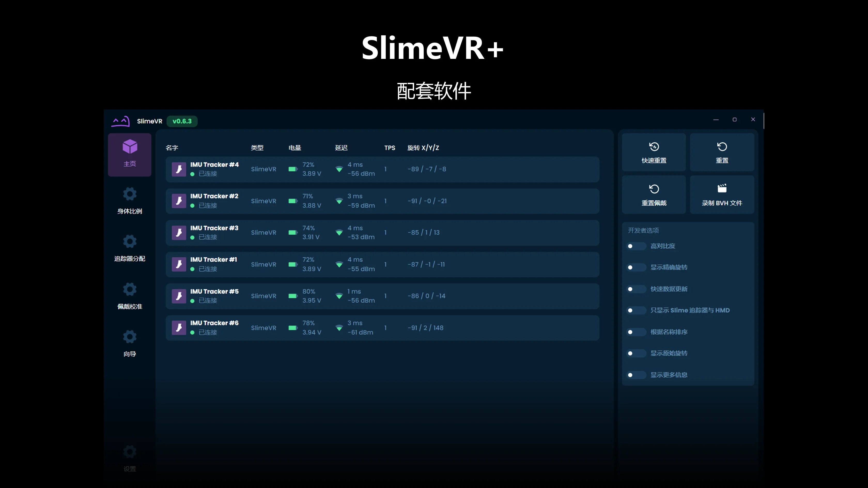
Task: Click battery icon for 74% 3.91 V
Action: click(x=293, y=232)
